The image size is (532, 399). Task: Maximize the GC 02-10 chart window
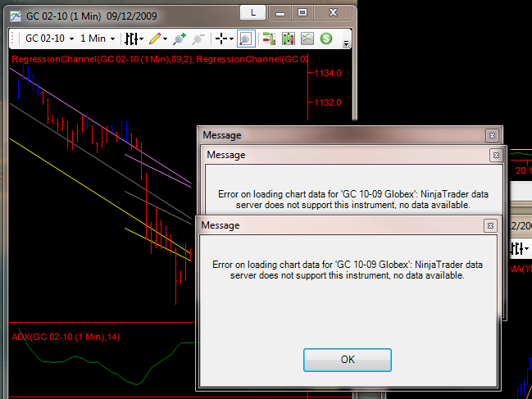tap(302, 13)
